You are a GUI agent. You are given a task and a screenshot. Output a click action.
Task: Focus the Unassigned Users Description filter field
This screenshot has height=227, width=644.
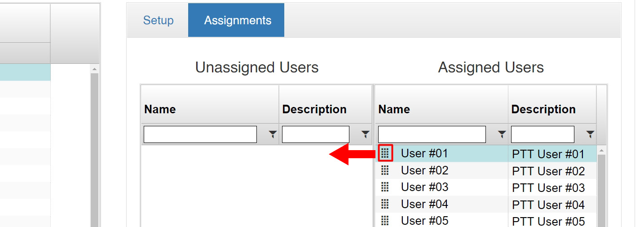pos(316,134)
